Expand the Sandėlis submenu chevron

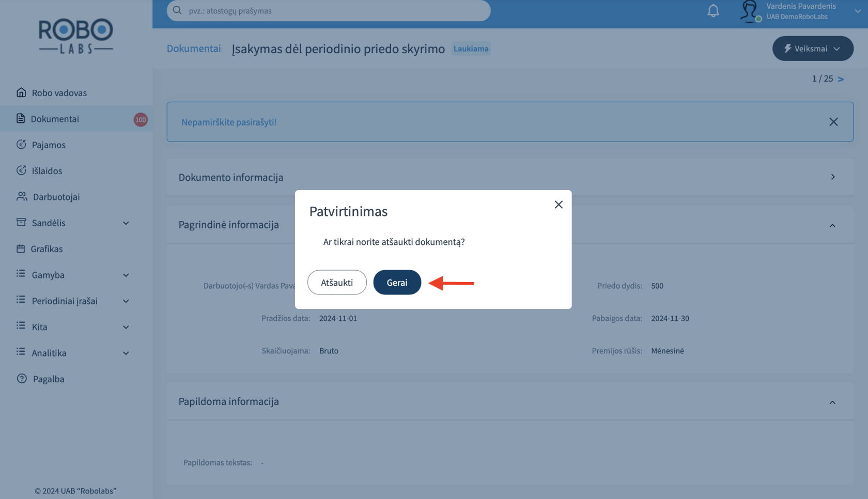(126, 223)
